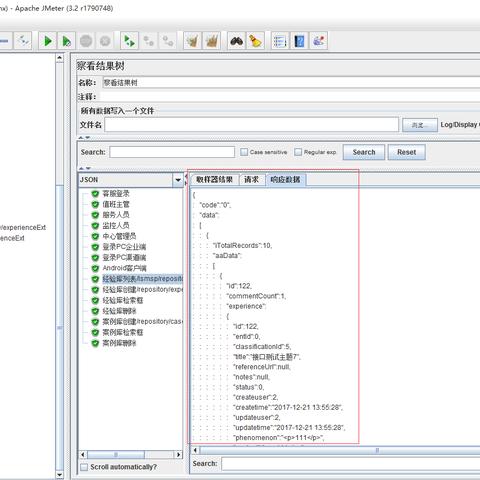Focus the 名称 name field

click(290, 83)
